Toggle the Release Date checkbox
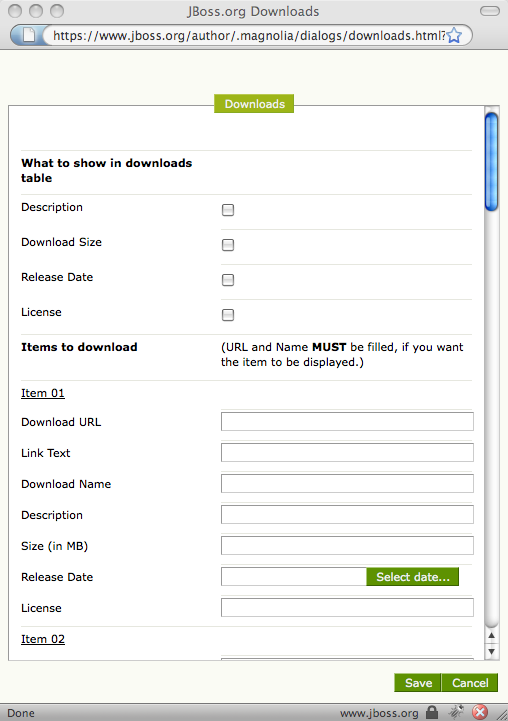 (x=228, y=280)
